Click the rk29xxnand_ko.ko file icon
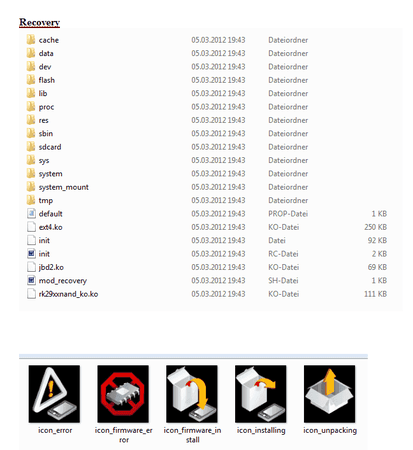413x450 pixels. point(31,294)
